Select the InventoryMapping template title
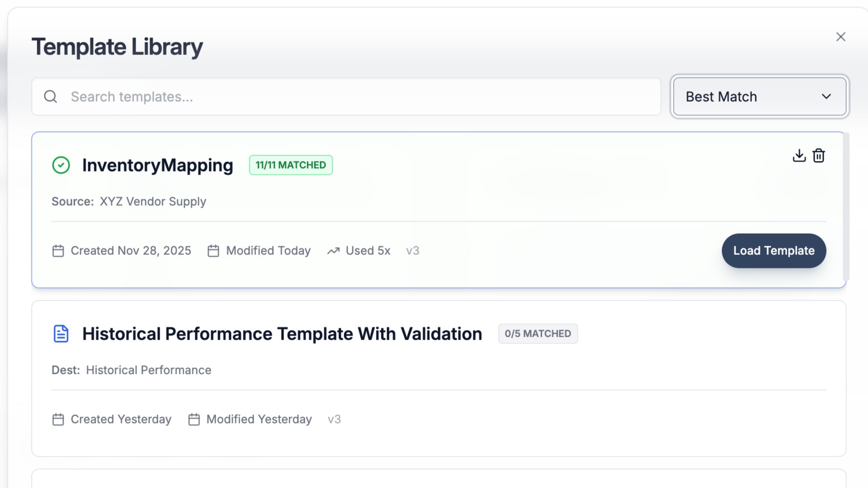Screen dimensions: 868x488 [x=158, y=165]
